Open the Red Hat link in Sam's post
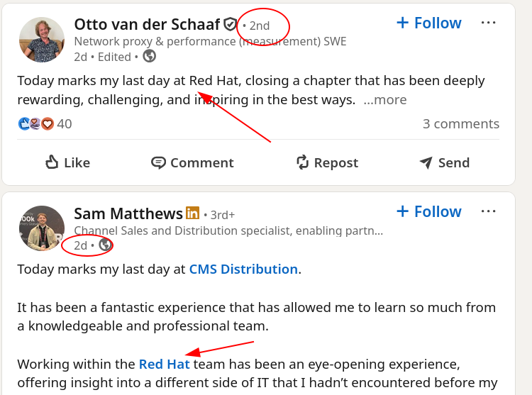The width and height of the screenshot is (532, 395). (165, 365)
